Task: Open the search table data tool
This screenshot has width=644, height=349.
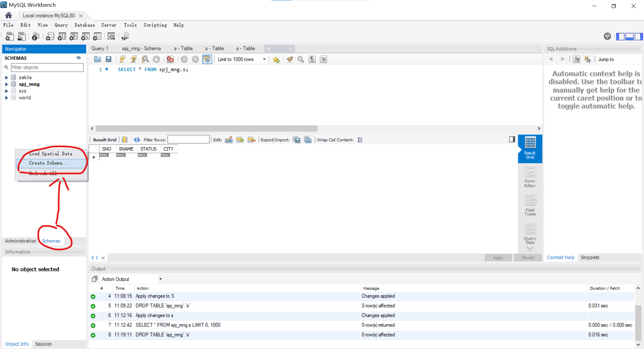Action: tap(111, 36)
